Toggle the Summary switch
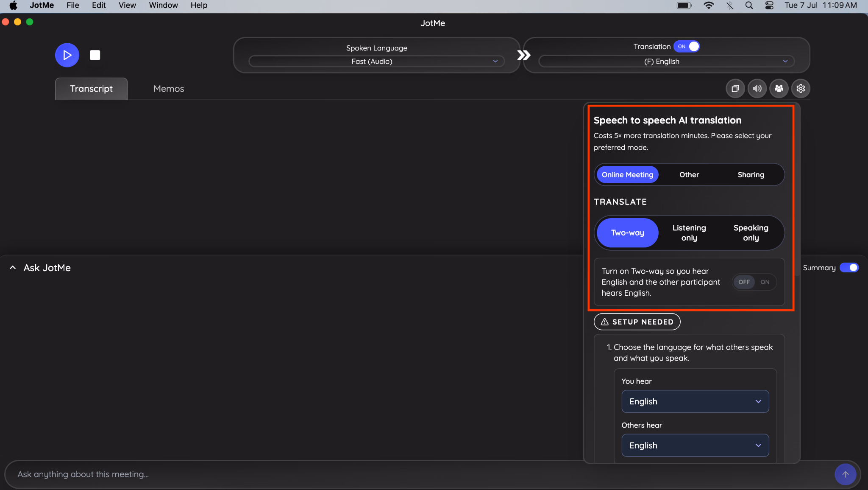The width and height of the screenshot is (868, 490). [849, 268]
